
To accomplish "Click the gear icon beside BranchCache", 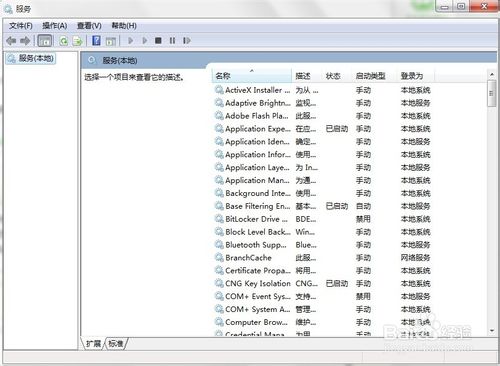I will coord(219,257).
